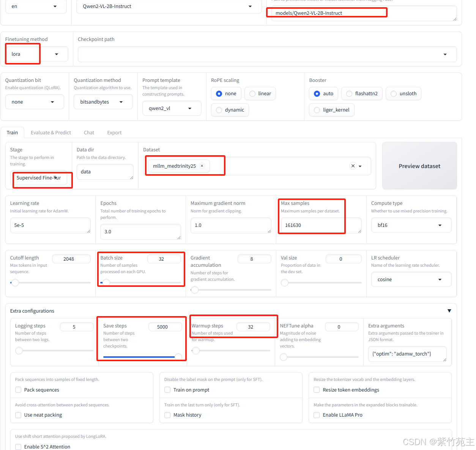Open the Stage Supervised Fine-Tuning dropdown
The width and height of the screenshot is (476, 450).
[38, 178]
